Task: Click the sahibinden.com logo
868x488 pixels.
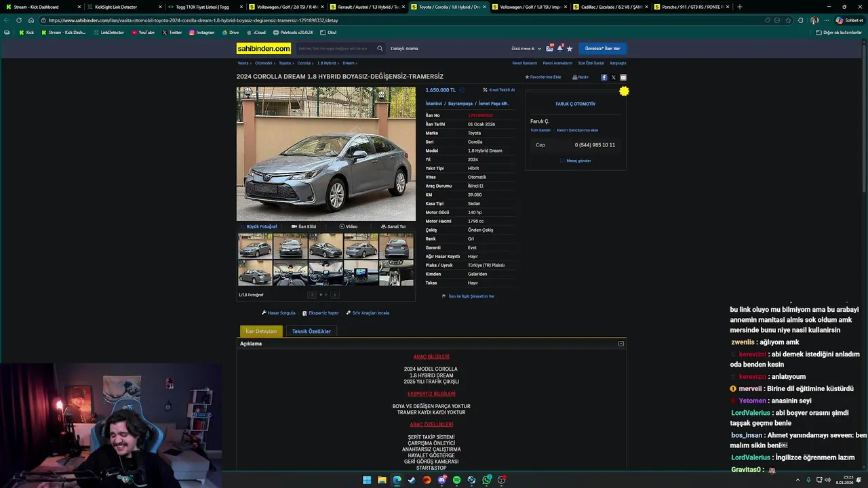Action: (x=264, y=48)
